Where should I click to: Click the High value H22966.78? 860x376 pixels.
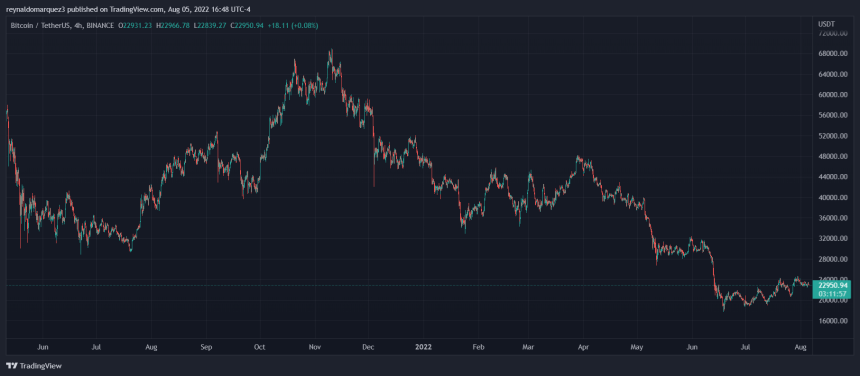172,25
